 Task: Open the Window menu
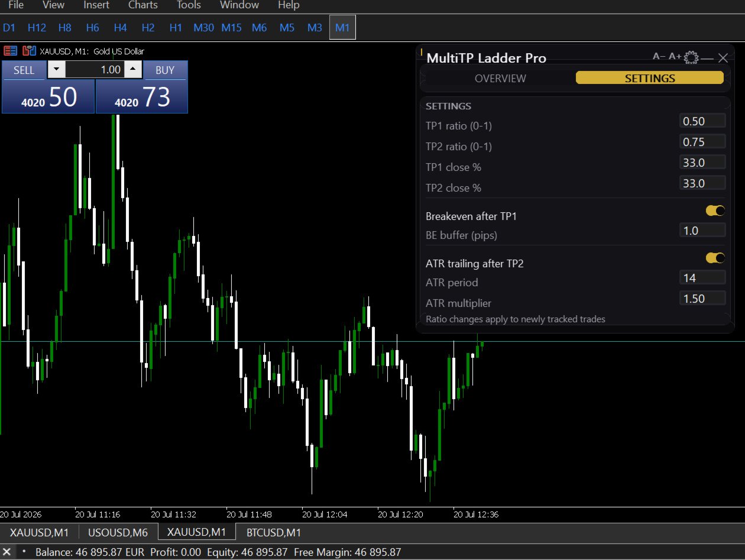pyautogui.click(x=239, y=5)
